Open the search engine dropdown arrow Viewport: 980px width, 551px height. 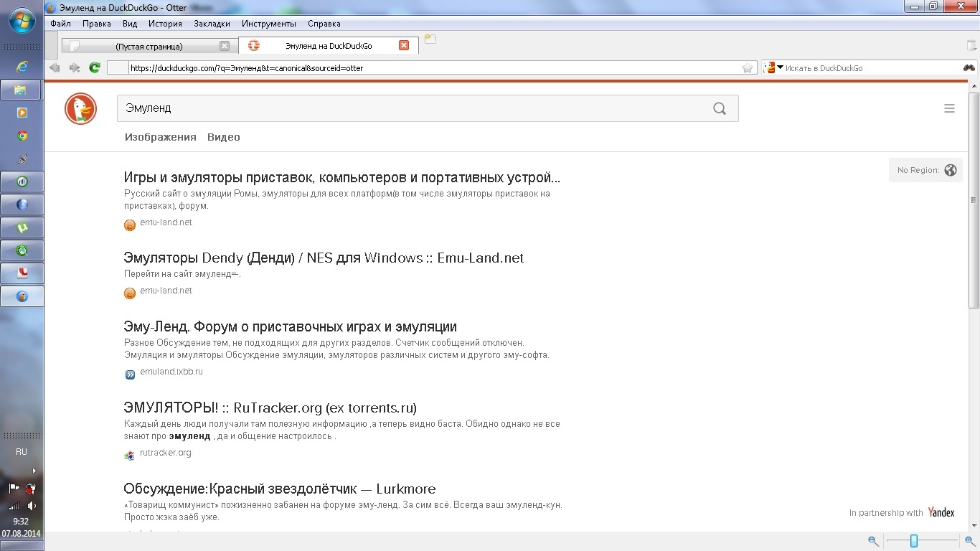coord(780,68)
